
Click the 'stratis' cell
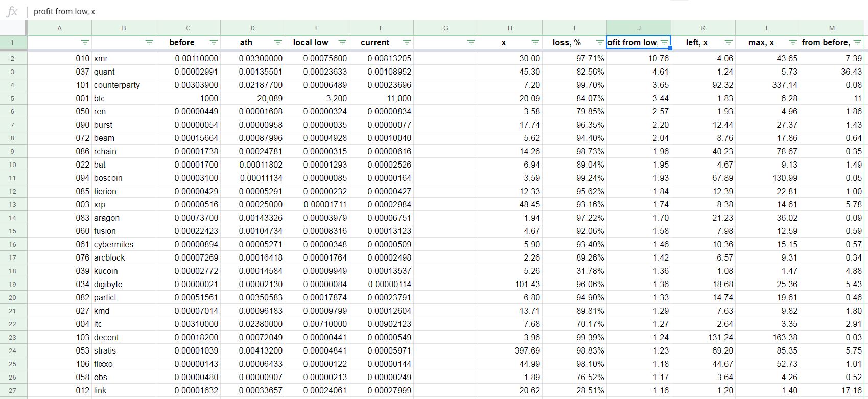pyautogui.click(x=124, y=350)
